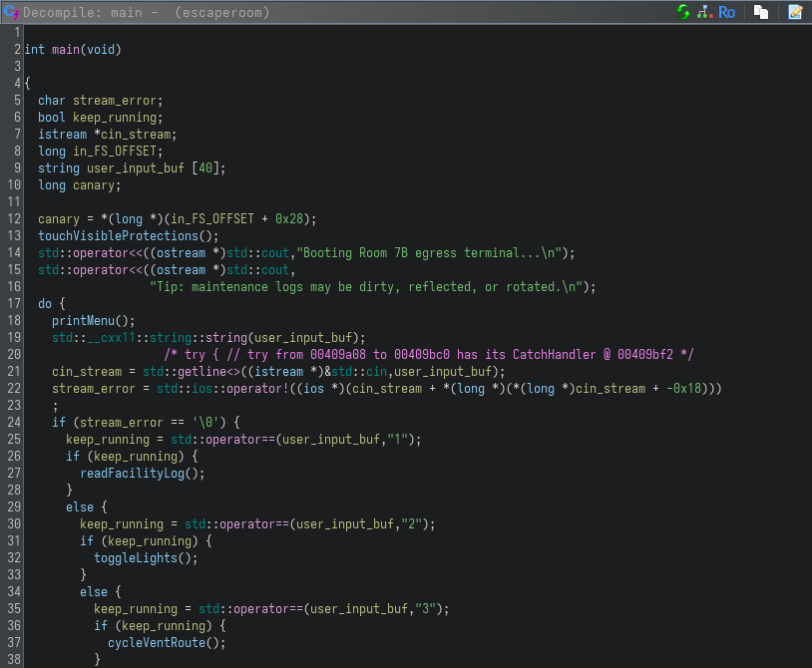The image size is (812, 668).
Task: Select the 'Tip: maintenance logs' string literal
Action: tap(366, 287)
